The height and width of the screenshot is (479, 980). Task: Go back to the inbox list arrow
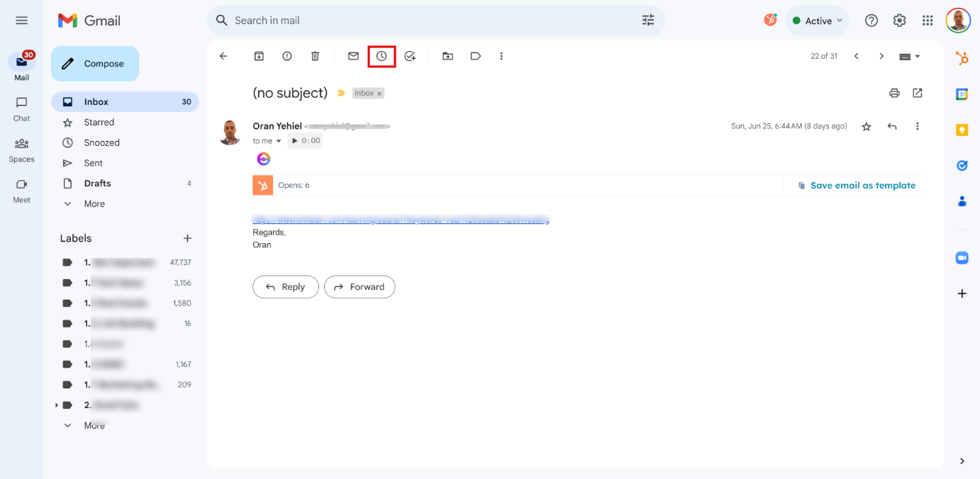click(x=223, y=56)
